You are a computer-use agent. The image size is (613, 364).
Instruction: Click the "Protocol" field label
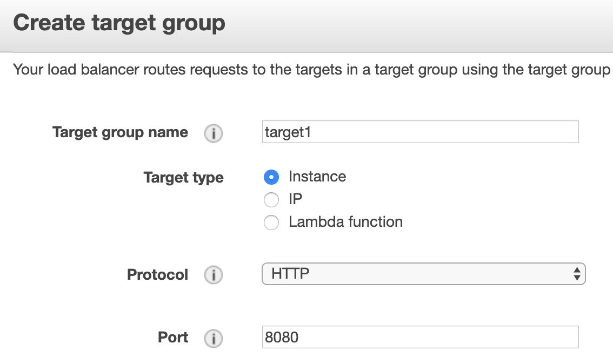tap(157, 274)
